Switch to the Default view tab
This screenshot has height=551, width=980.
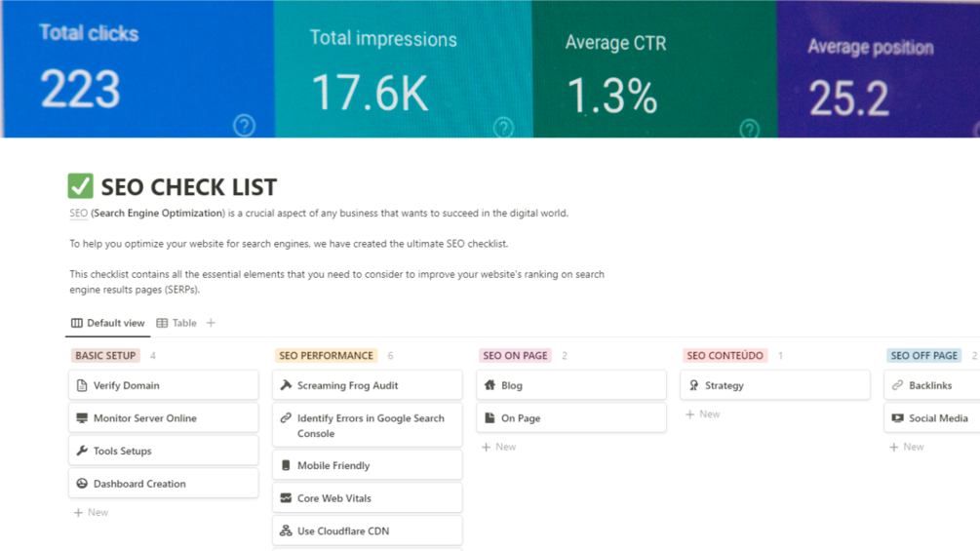click(x=107, y=323)
